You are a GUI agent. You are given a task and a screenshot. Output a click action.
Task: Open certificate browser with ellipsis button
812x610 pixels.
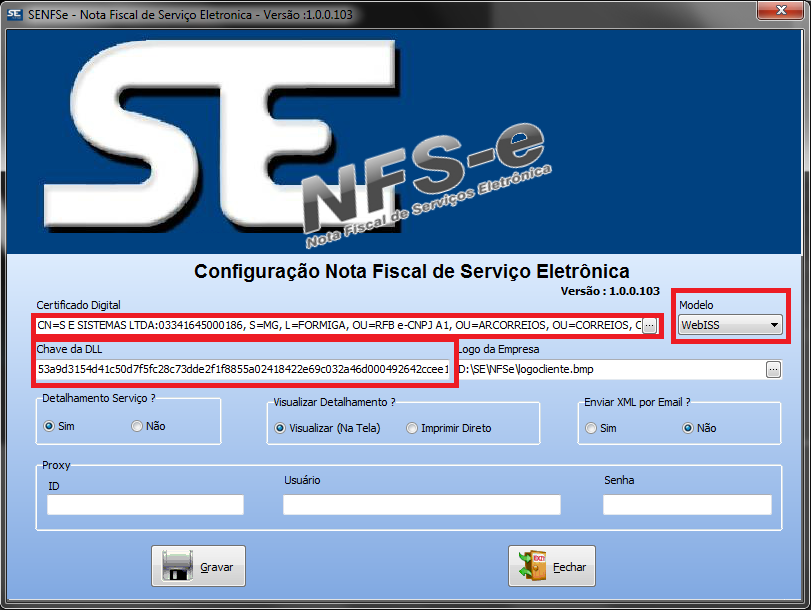pyautogui.click(x=649, y=326)
